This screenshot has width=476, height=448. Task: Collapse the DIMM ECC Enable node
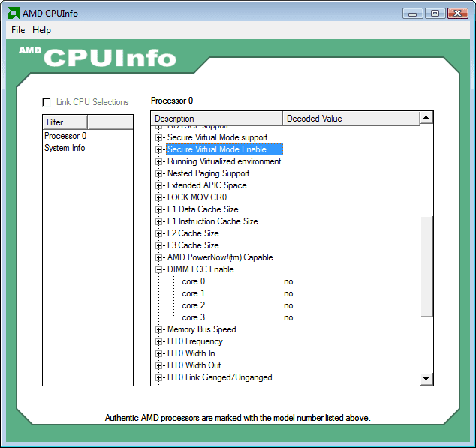tap(158, 269)
